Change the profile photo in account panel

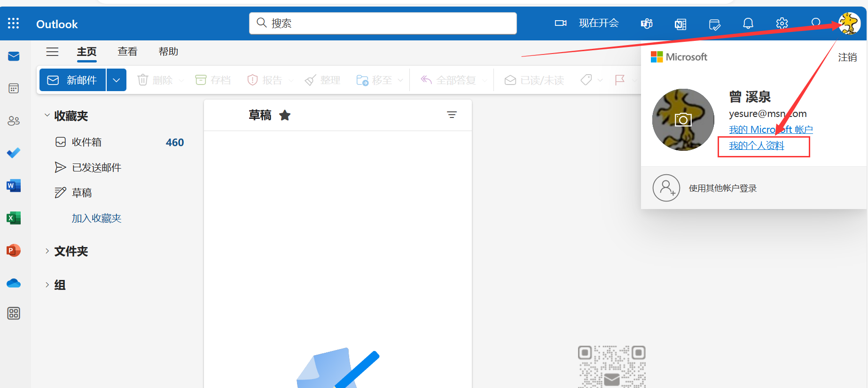(683, 120)
